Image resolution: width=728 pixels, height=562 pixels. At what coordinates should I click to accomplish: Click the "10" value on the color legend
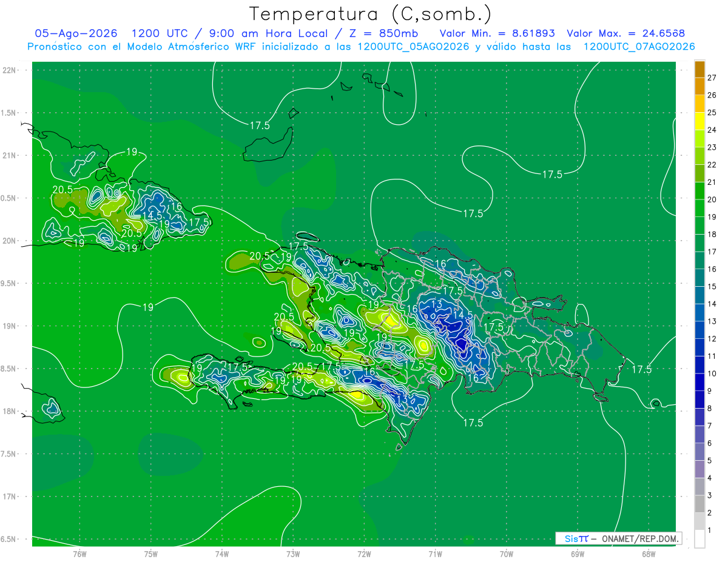point(712,373)
